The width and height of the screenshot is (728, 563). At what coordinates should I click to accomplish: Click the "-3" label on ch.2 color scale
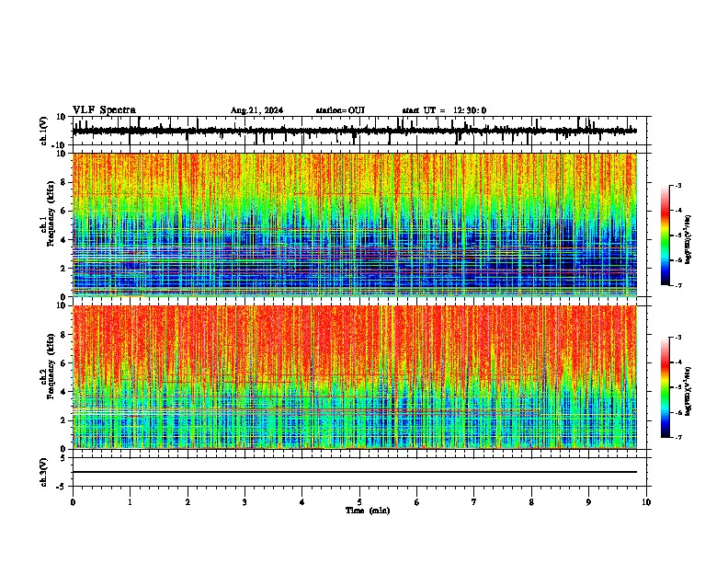pos(677,338)
